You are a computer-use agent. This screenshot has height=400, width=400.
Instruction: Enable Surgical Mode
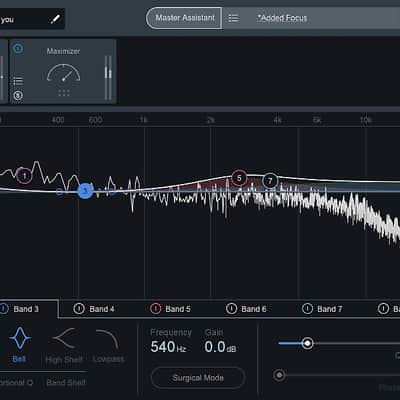[x=198, y=378]
